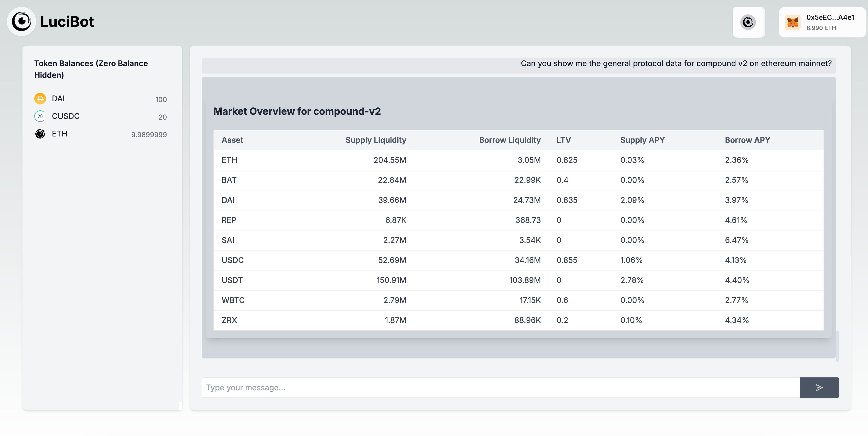The width and height of the screenshot is (868, 436).
Task: Select the REP asset row label
Action: (229, 220)
